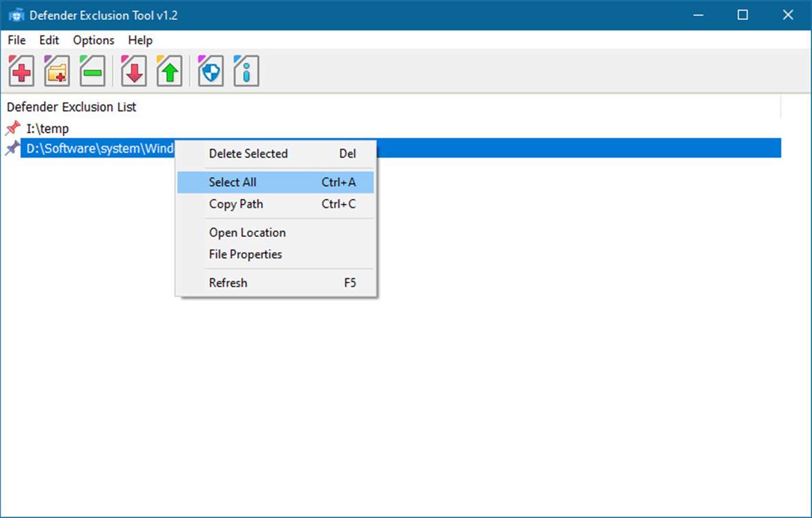
Task: Choose Open Location in context menu
Action: pos(275,233)
